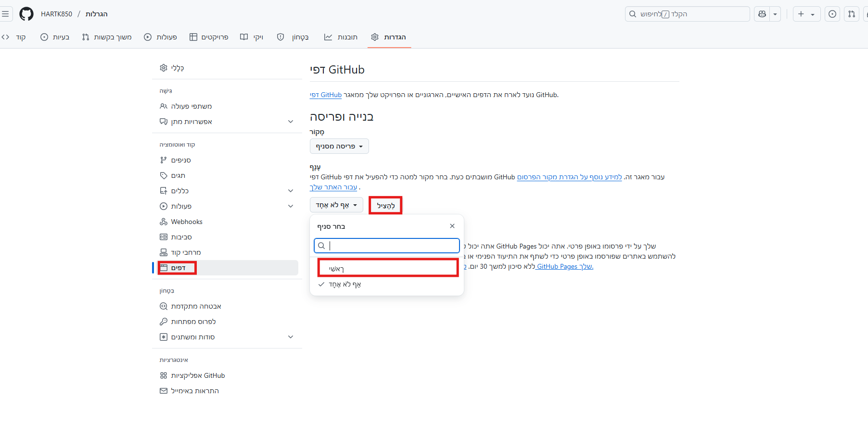The image size is (868, 423).
Task: Open issues icon in top header
Action: pyautogui.click(x=832, y=14)
